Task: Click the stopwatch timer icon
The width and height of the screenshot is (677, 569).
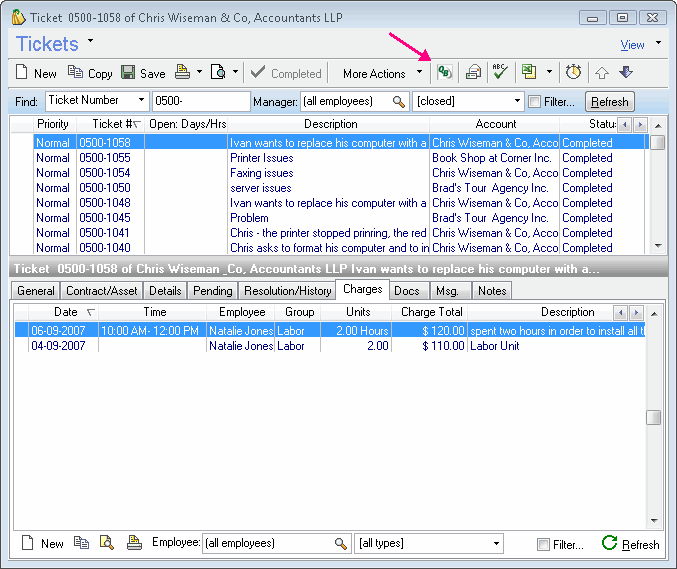Action: 573,73
